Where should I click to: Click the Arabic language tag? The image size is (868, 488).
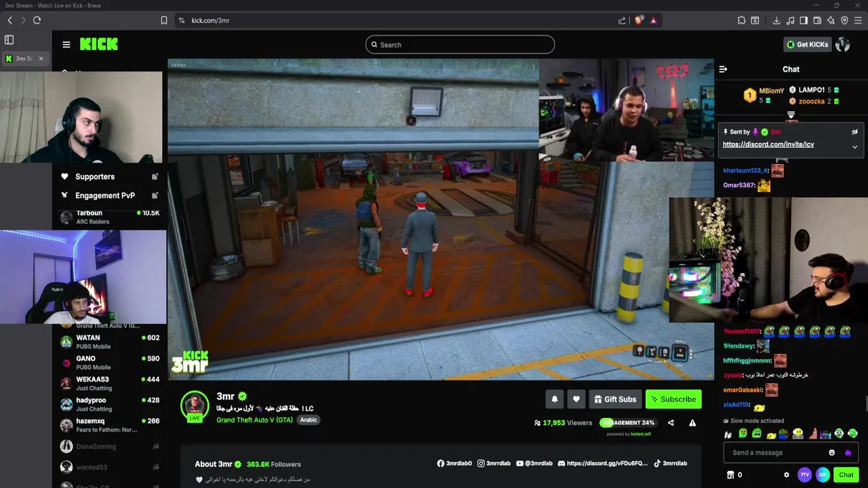tap(309, 420)
